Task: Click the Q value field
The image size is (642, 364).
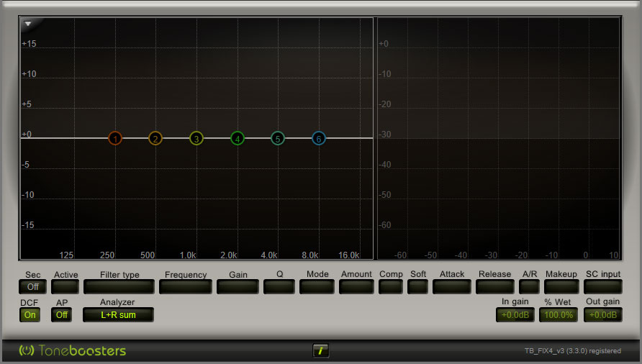Action: (279, 286)
